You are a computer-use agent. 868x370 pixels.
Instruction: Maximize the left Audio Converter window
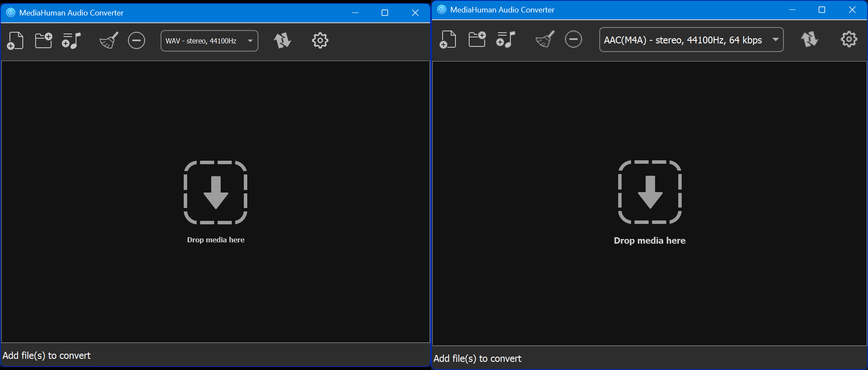point(385,13)
